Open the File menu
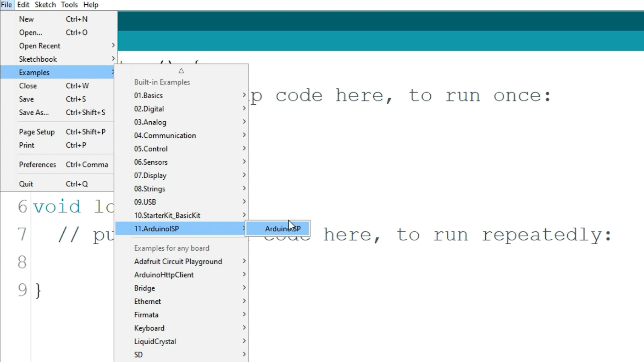 7,5
